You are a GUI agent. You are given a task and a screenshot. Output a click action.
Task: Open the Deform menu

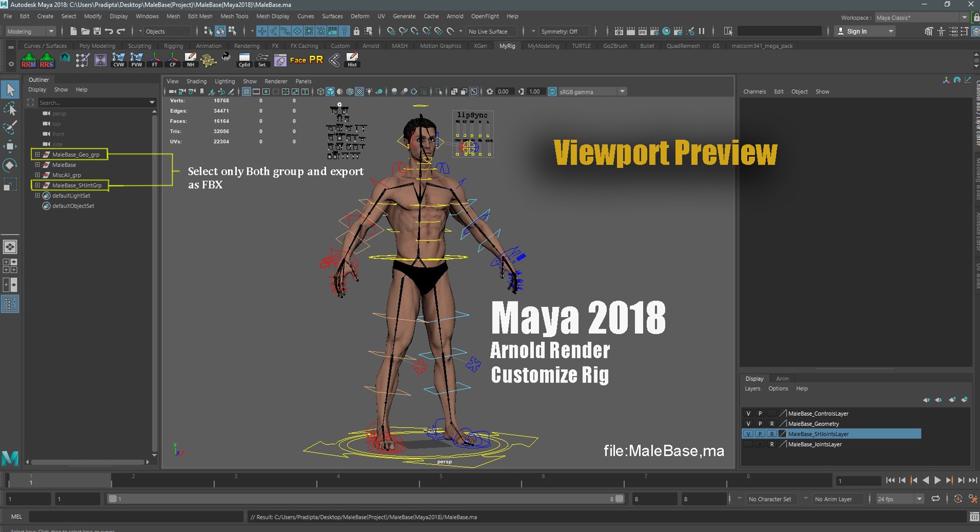tap(360, 16)
